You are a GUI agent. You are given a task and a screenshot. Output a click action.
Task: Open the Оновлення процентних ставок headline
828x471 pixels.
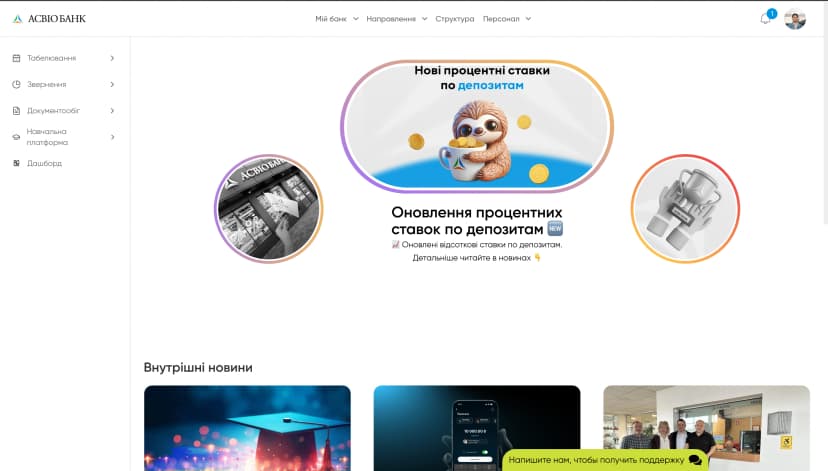tap(477, 221)
